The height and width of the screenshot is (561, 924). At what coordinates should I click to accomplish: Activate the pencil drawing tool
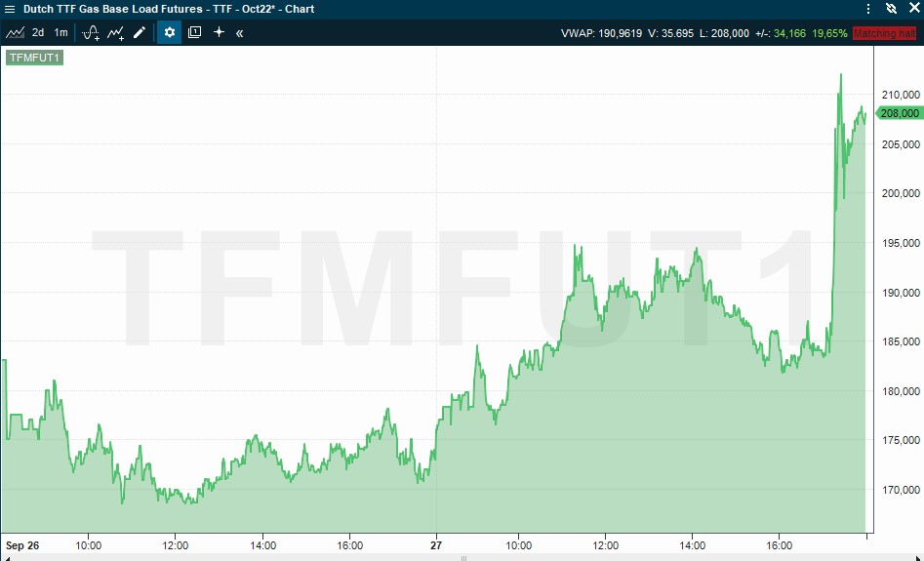[x=140, y=32]
